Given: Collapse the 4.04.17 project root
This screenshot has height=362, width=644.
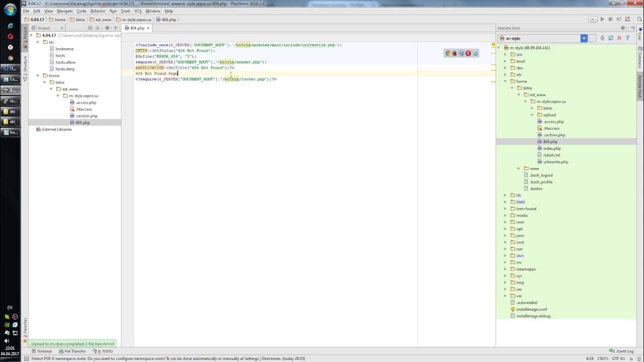Looking at the screenshot, I should [31, 36].
